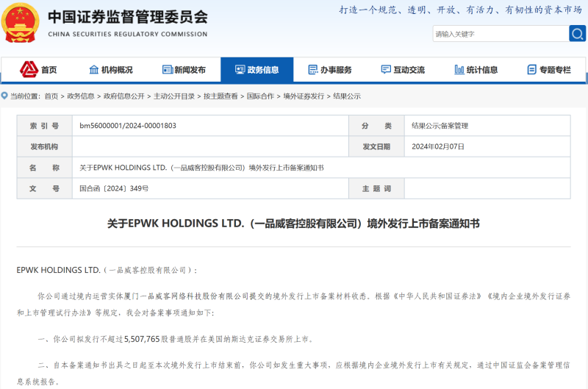The height and width of the screenshot is (389, 588).
Task: Select the 政务信息 navigation tab
Action: pos(257,69)
